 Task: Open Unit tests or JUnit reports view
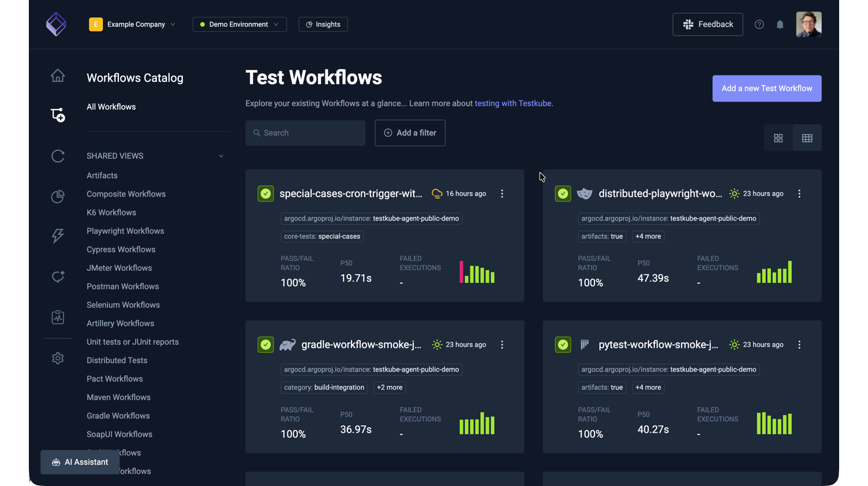133,342
